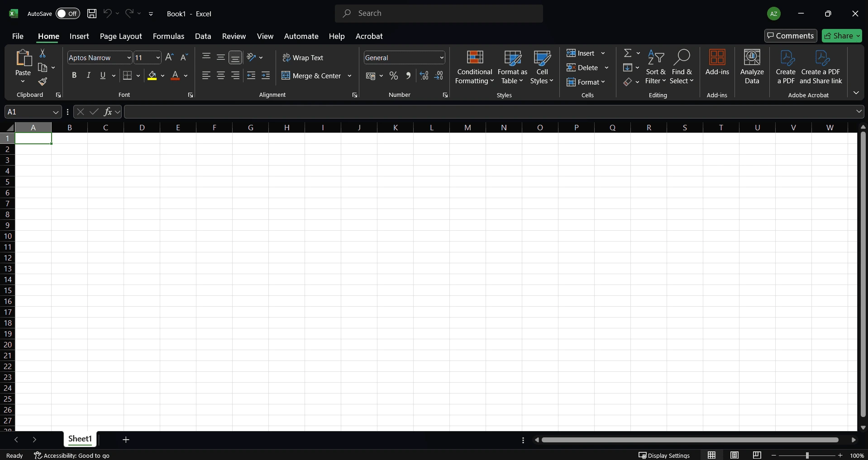Open the Comments button

point(790,36)
